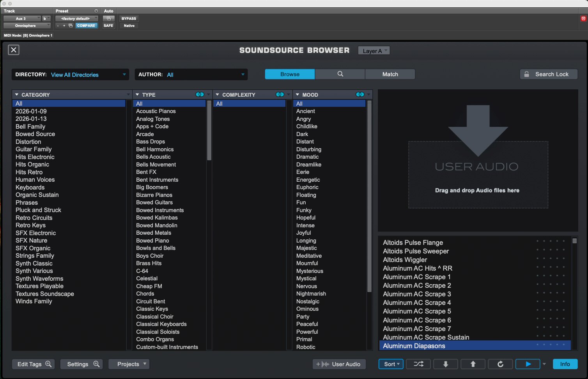Click the down arrow to step to next soundsource
Image resolution: width=588 pixels, height=379 pixels.
[x=445, y=364]
